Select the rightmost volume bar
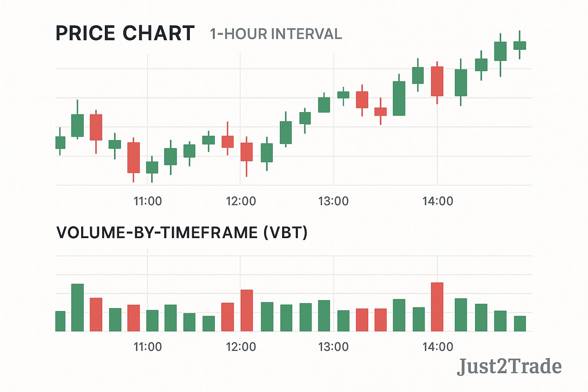 (520, 323)
